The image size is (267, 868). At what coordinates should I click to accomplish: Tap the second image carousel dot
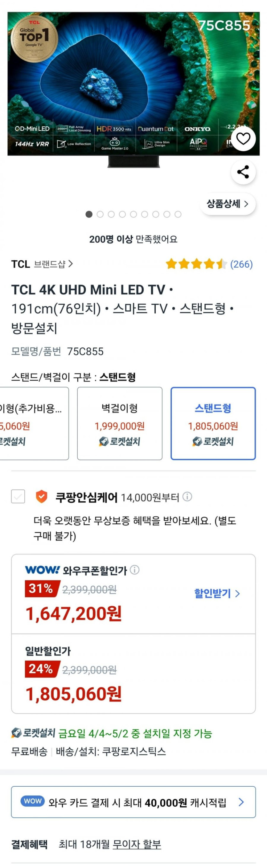pos(100,214)
